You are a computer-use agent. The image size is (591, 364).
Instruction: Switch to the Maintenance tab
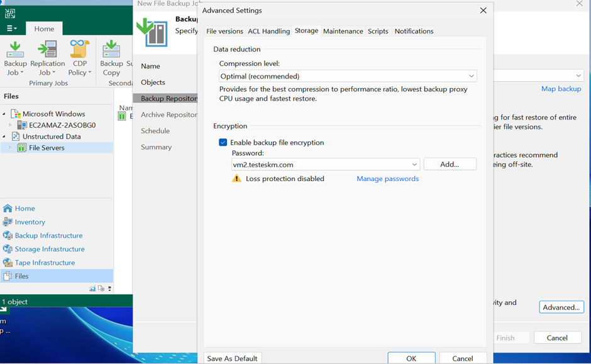pos(343,31)
